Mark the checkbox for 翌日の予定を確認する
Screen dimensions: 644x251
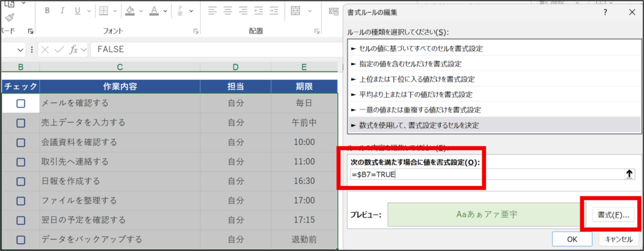point(21,220)
